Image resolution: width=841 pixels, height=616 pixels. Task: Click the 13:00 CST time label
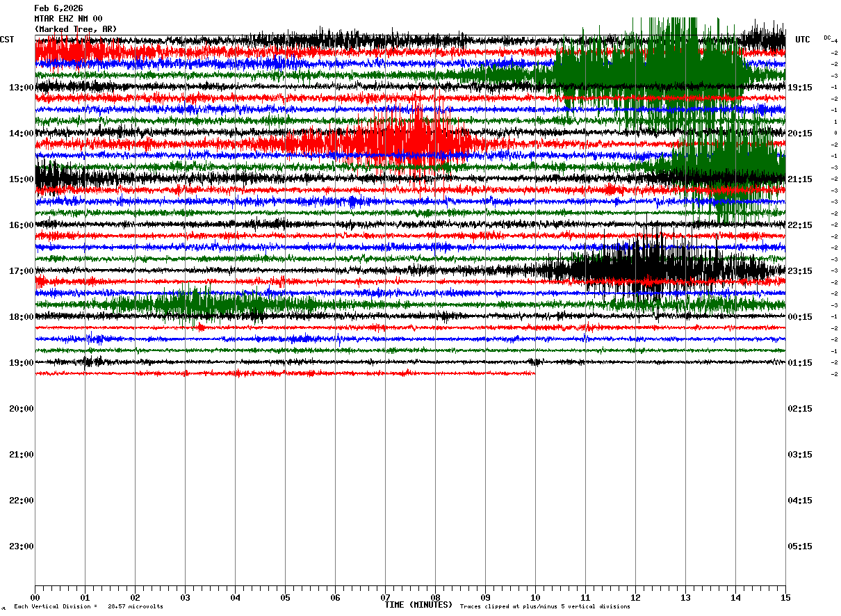22,88
